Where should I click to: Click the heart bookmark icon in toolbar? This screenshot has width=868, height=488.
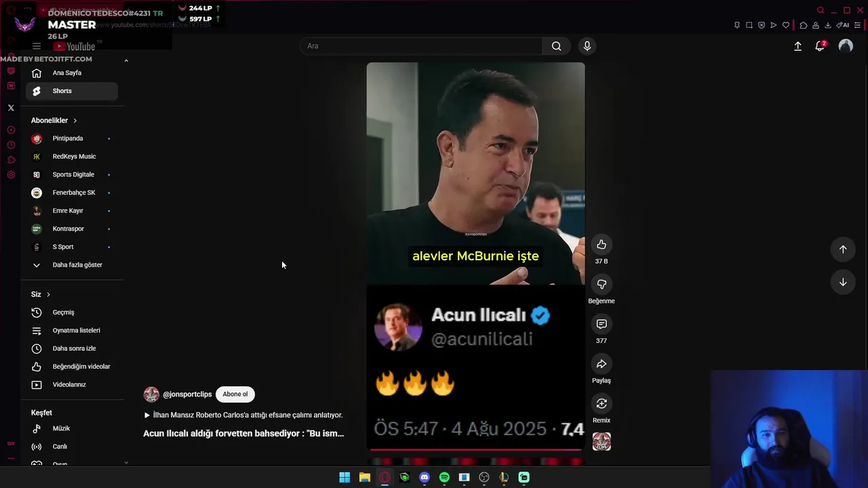click(786, 25)
